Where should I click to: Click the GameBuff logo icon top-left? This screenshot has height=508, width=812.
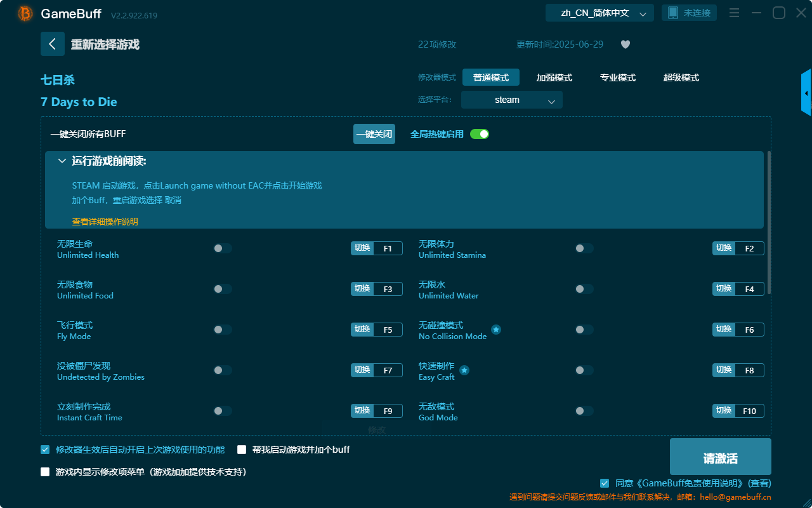tap(24, 13)
